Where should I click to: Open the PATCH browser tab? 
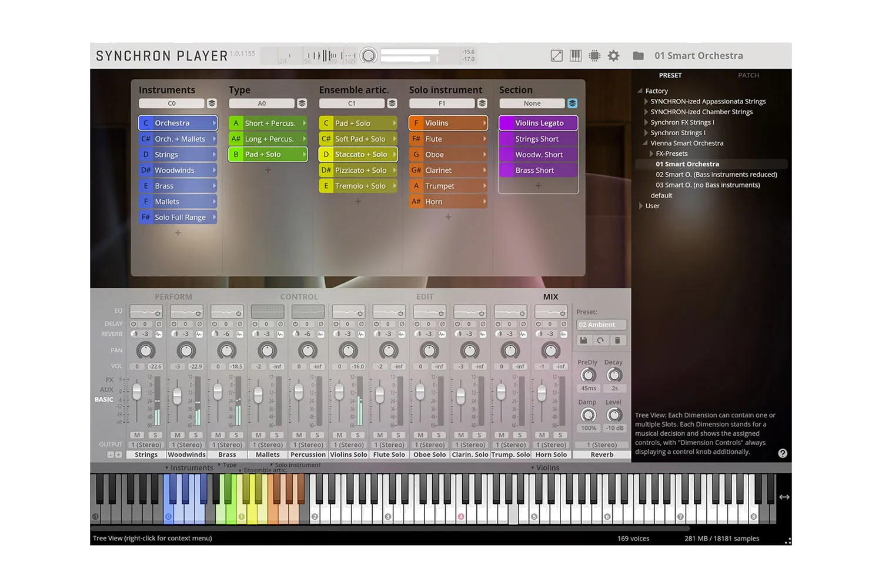coord(749,75)
